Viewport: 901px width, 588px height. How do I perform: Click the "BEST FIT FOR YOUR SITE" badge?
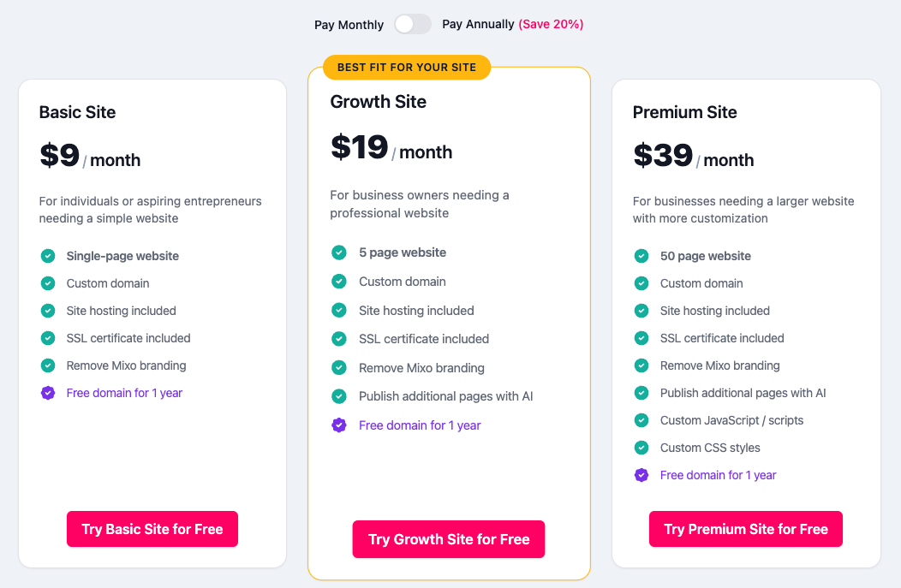click(406, 67)
